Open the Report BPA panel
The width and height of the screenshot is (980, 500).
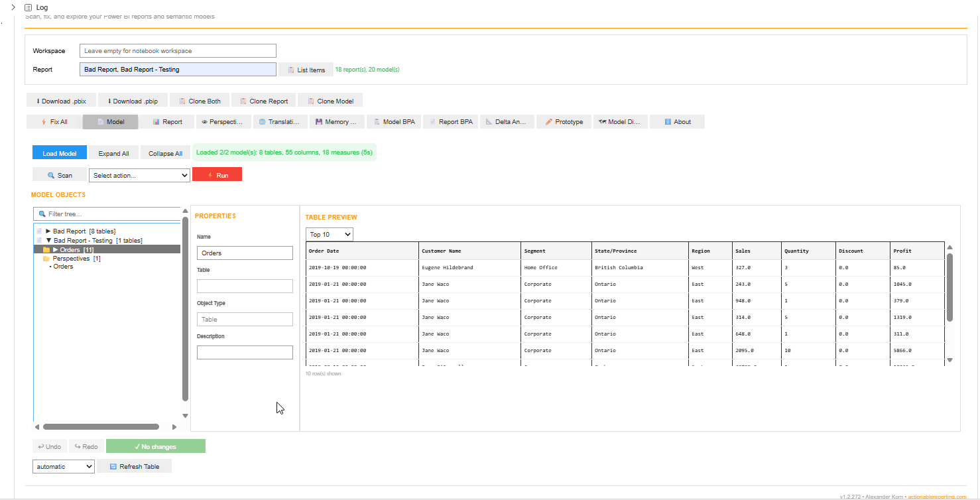pos(450,121)
